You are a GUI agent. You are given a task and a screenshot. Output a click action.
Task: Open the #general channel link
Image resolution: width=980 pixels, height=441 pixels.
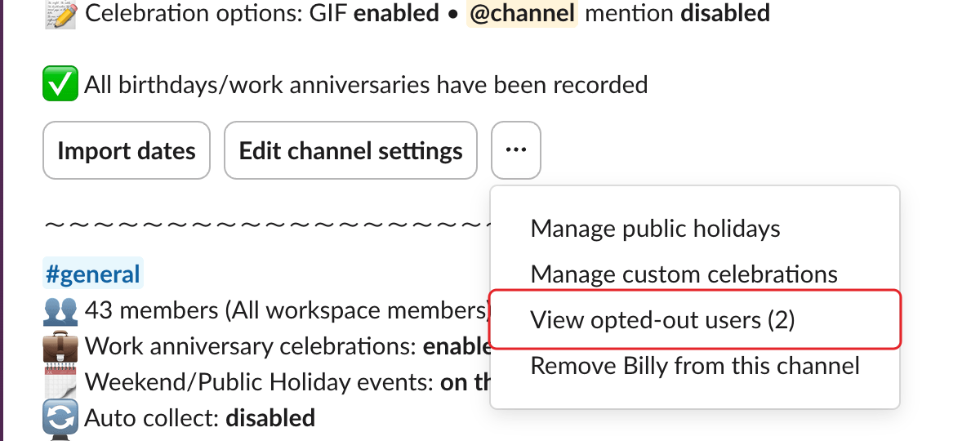tap(93, 274)
